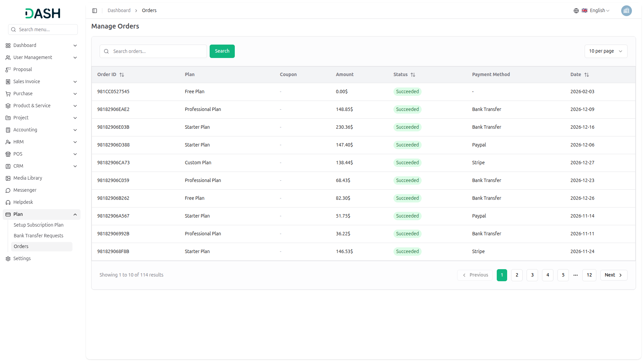This screenshot has width=644, height=362.
Task: Click the user avatar icon
Action: coord(626,11)
